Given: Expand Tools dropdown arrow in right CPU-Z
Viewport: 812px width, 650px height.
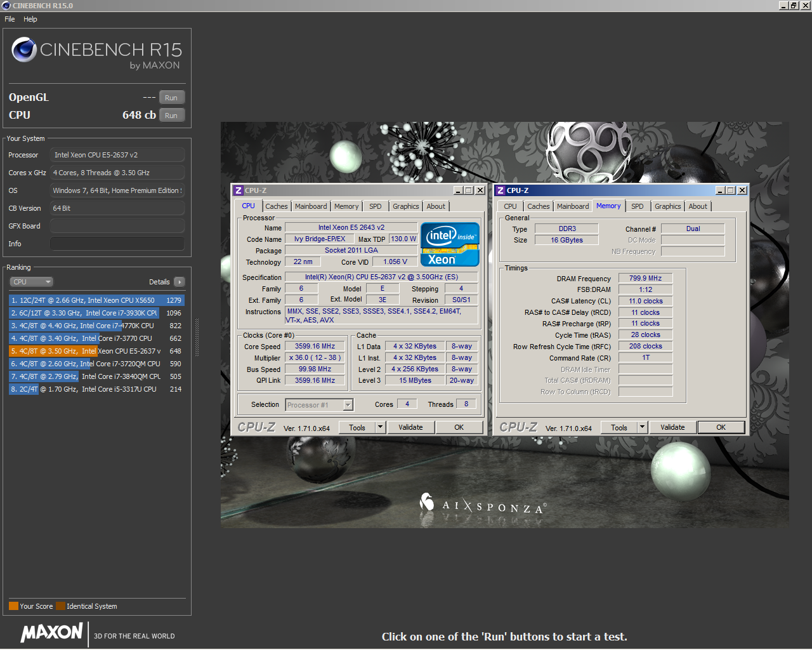Looking at the screenshot, I should 642,427.
